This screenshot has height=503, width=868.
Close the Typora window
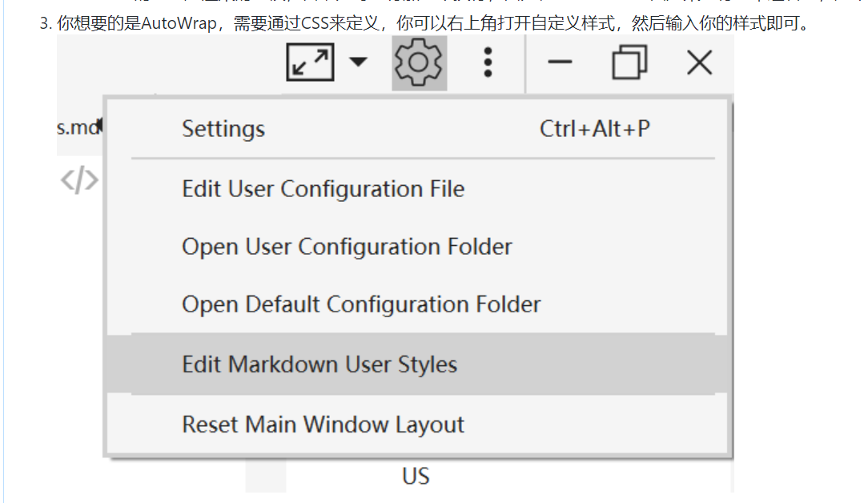pos(698,62)
